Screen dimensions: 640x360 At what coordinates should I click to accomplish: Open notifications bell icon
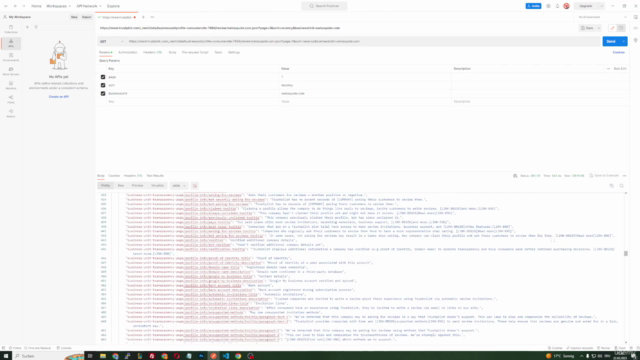(557, 6)
